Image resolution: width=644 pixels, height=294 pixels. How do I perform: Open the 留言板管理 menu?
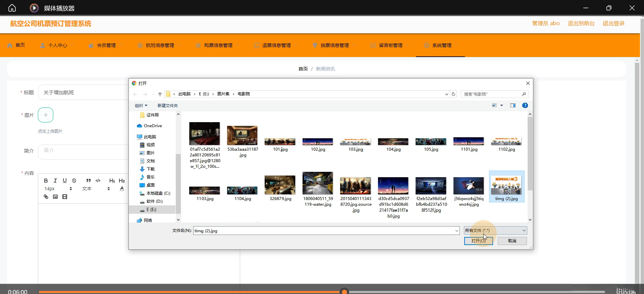pos(390,45)
